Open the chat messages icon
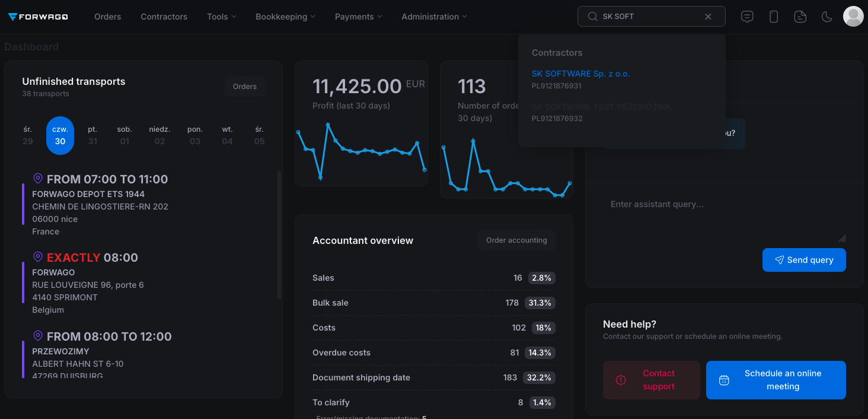 [747, 17]
